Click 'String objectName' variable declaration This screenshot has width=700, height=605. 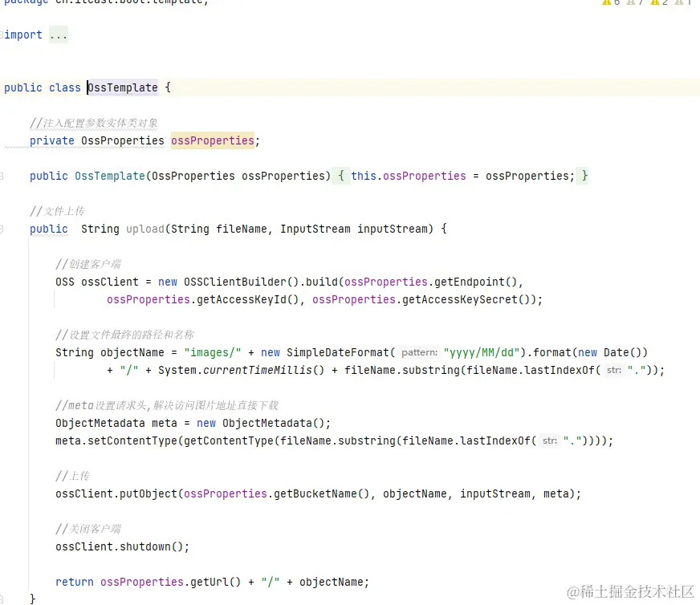[x=110, y=352]
